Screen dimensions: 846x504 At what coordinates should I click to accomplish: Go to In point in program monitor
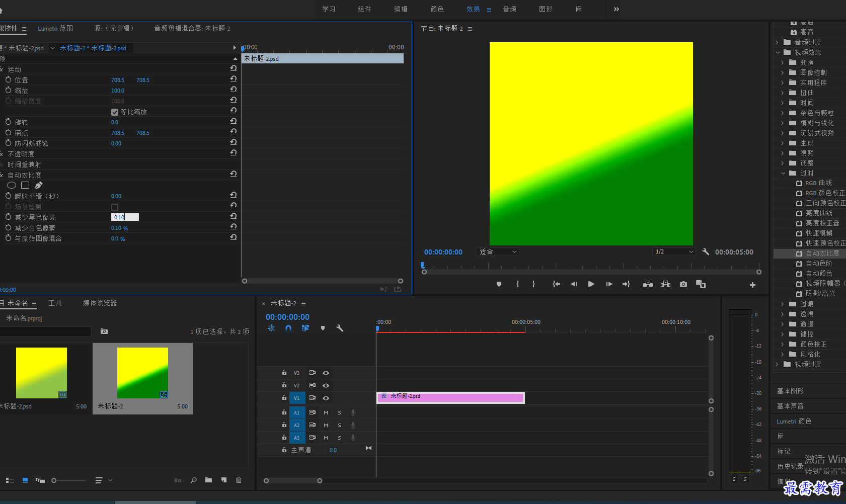[x=556, y=284]
